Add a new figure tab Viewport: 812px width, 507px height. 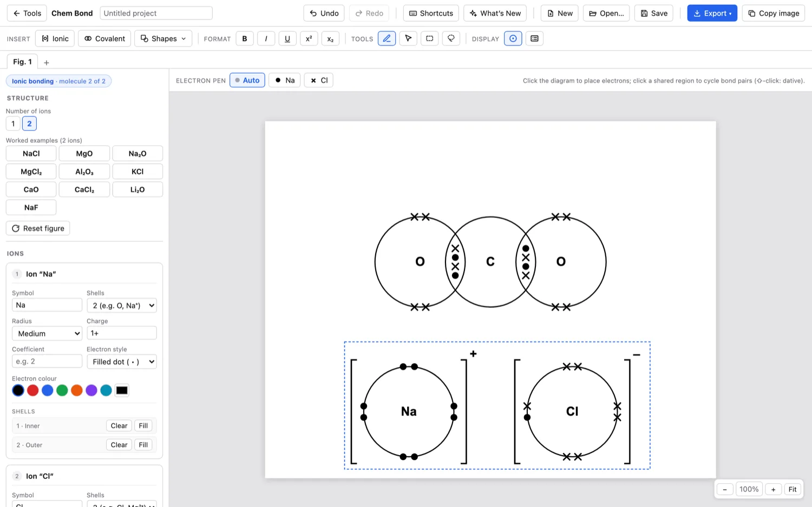[47, 63]
